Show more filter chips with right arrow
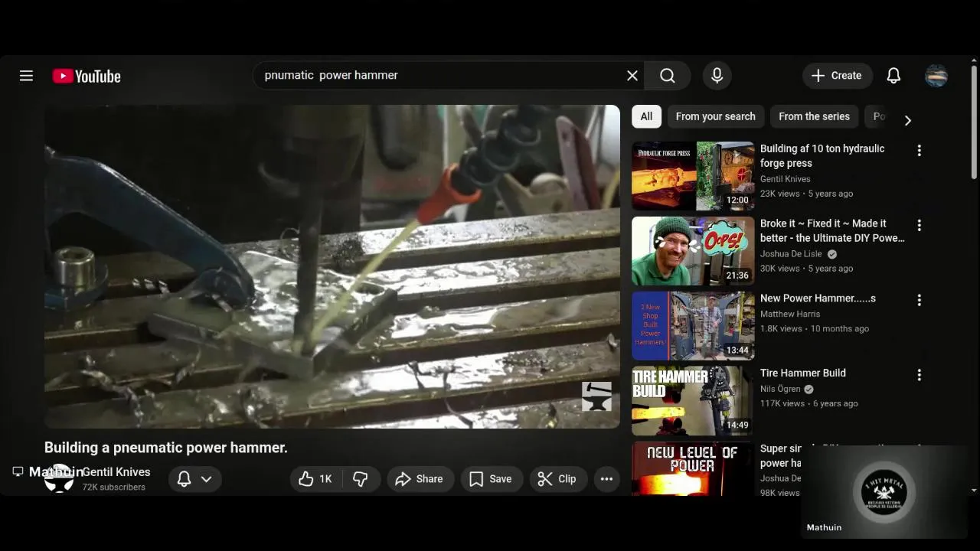This screenshot has width=980, height=551. [x=908, y=120]
